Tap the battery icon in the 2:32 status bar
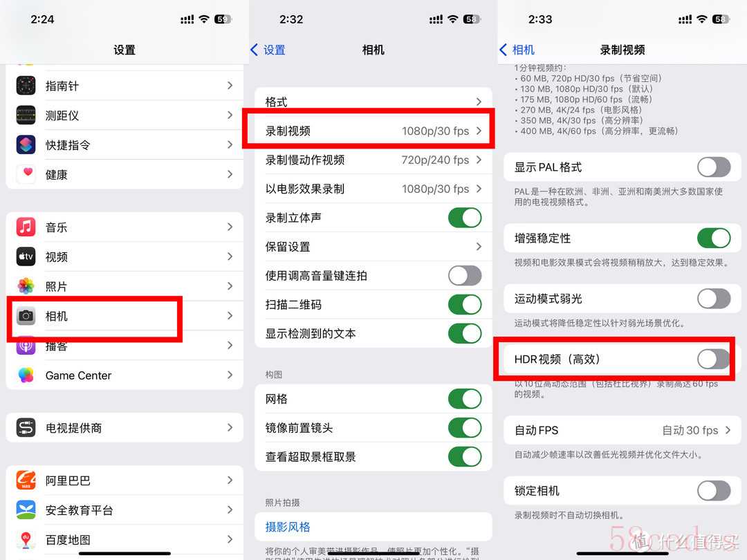 (471, 19)
